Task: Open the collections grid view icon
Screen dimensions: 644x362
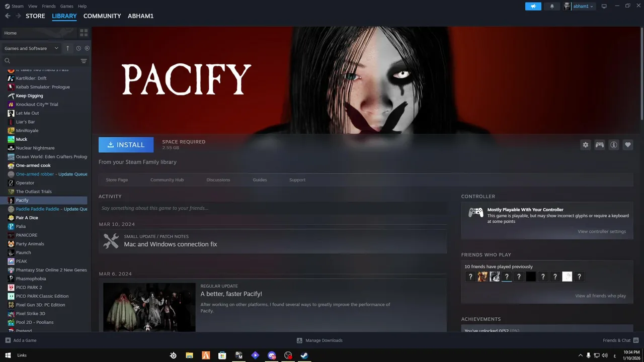Action: 84,33
